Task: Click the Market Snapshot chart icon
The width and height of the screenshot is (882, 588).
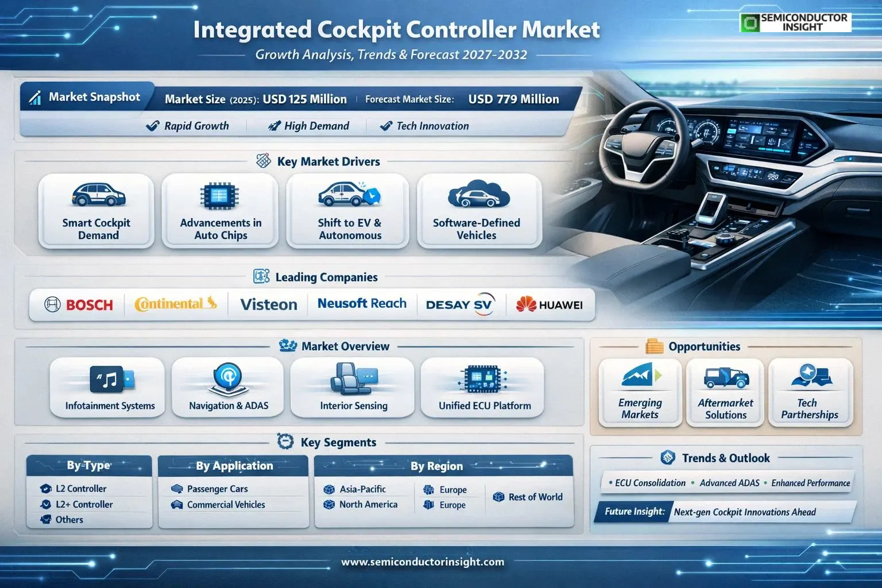Action: (35, 98)
